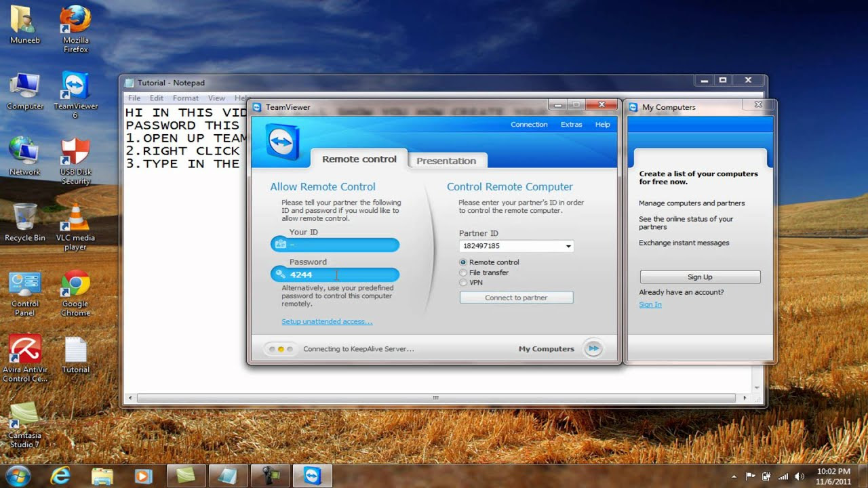This screenshot has height=488, width=868.
Task: Open the Help menu in TeamViewer
Action: [602, 125]
